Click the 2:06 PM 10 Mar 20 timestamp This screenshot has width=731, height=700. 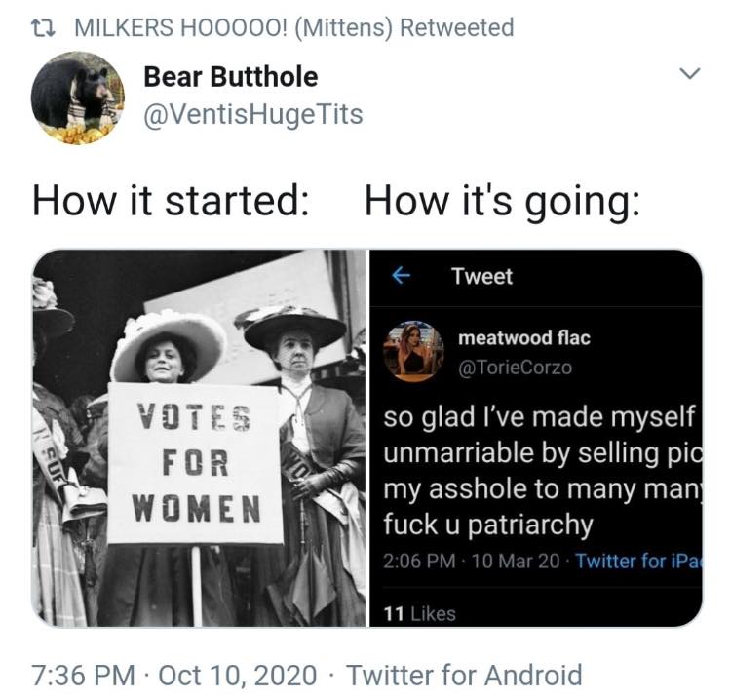point(471,561)
